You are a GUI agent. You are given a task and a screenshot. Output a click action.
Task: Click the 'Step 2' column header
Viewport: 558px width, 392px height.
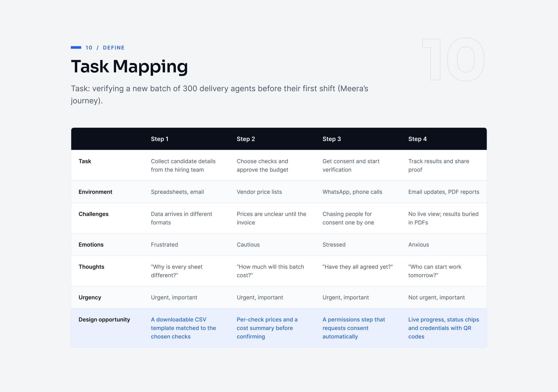[x=246, y=139]
